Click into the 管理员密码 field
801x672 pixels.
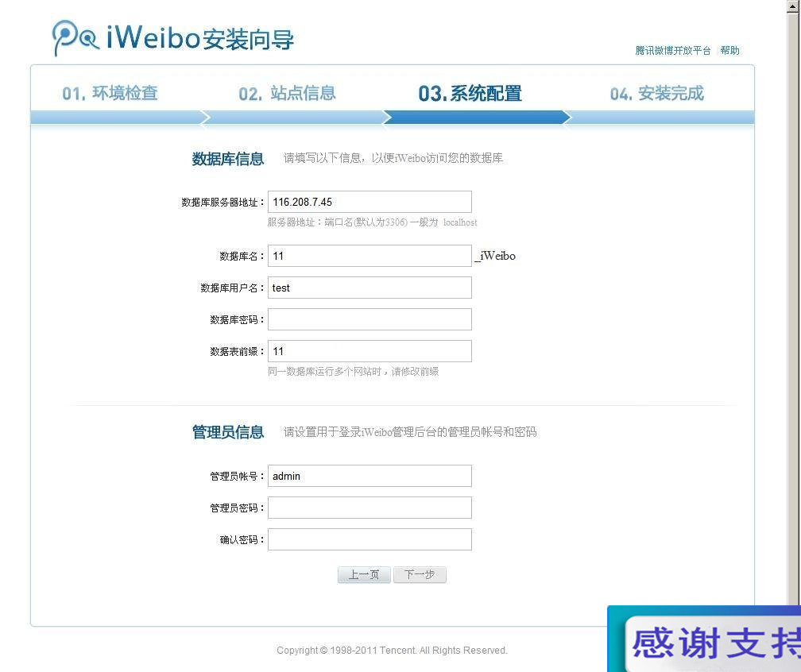tap(370, 508)
